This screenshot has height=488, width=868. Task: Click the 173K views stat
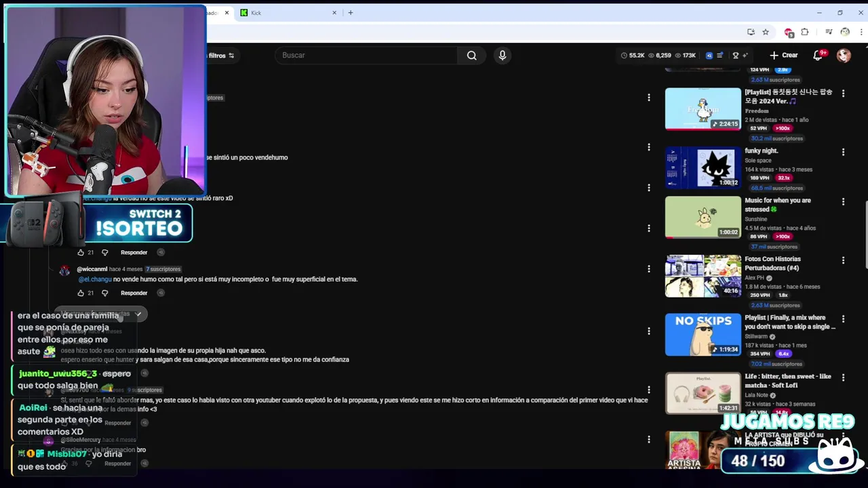coord(686,56)
